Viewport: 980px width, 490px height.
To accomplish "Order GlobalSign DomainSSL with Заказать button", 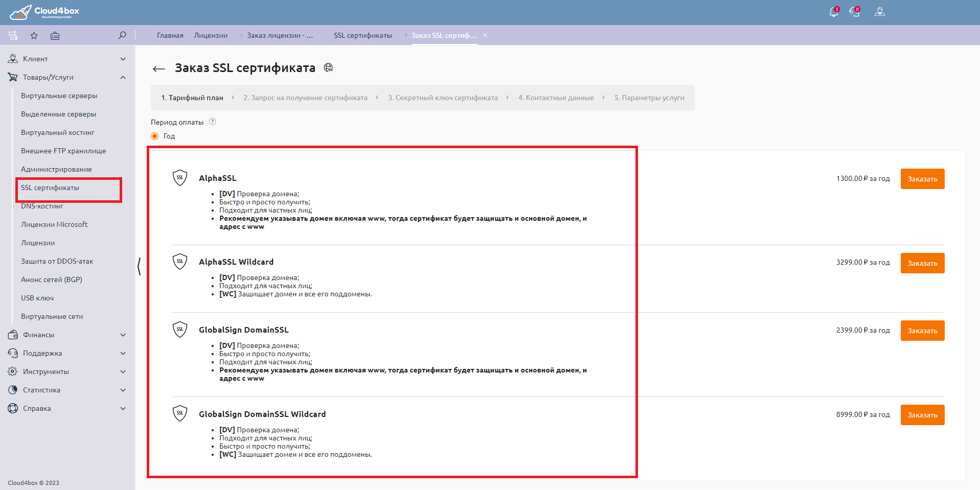I will tap(922, 331).
